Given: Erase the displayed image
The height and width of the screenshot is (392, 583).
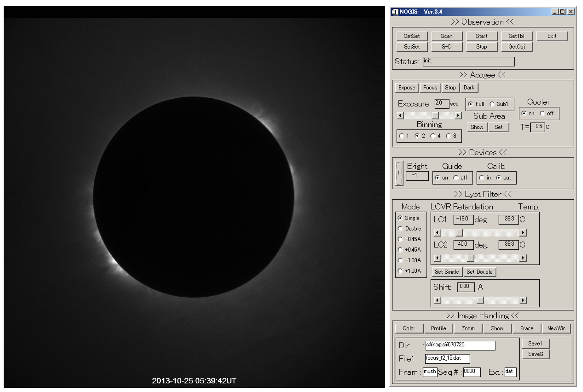Looking at the screenshot, I should (526, 328).
